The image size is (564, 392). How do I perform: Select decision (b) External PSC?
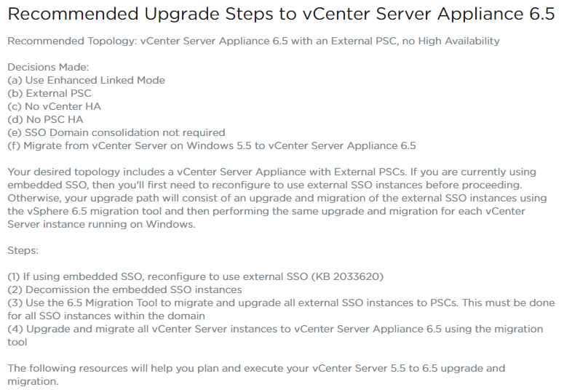click(x=49, y=93)
